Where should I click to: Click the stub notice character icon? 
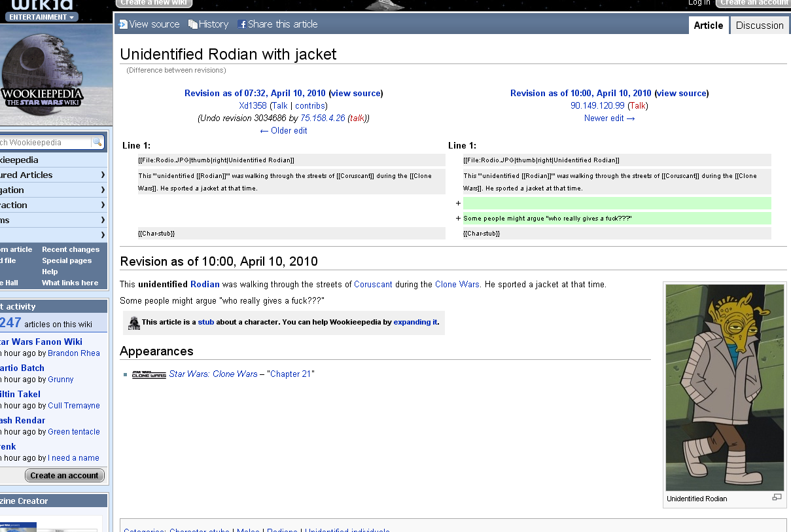(134, 323)
